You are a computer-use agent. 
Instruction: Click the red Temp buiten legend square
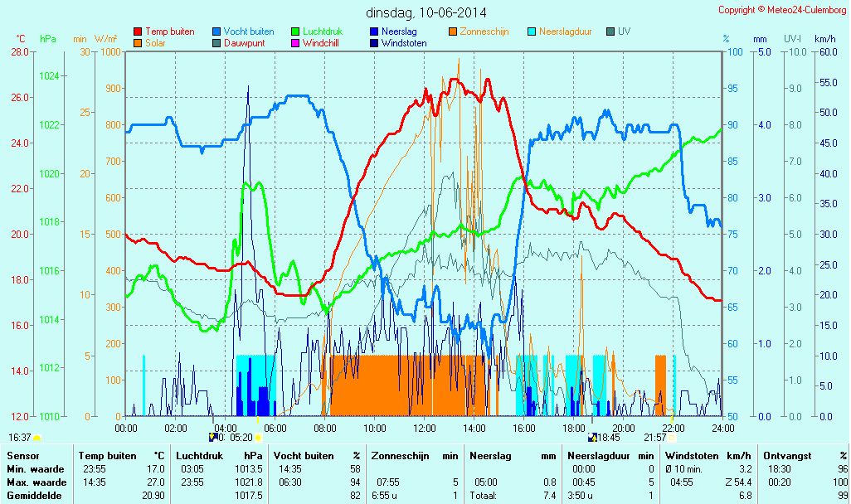click(x=138, y=31)
